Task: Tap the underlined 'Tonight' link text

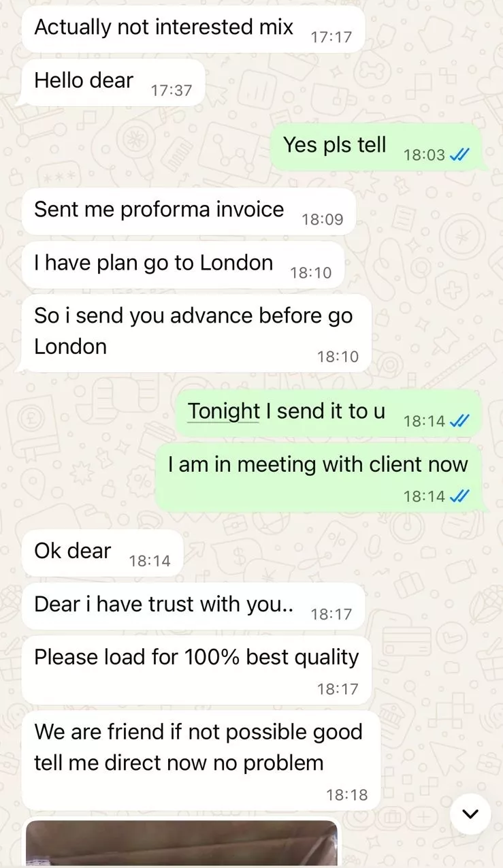Action: (x=223, y=411)
